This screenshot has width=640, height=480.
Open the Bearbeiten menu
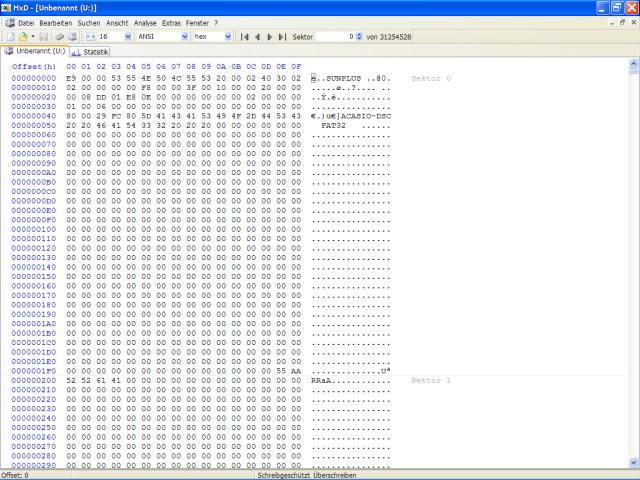click(56, 23)
